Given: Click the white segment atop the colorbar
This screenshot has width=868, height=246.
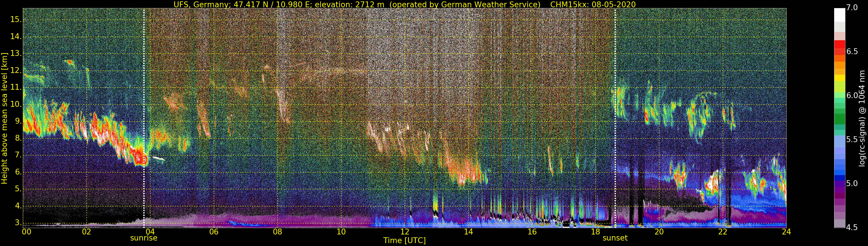Looking at the screenshot, I should (839, 15).
